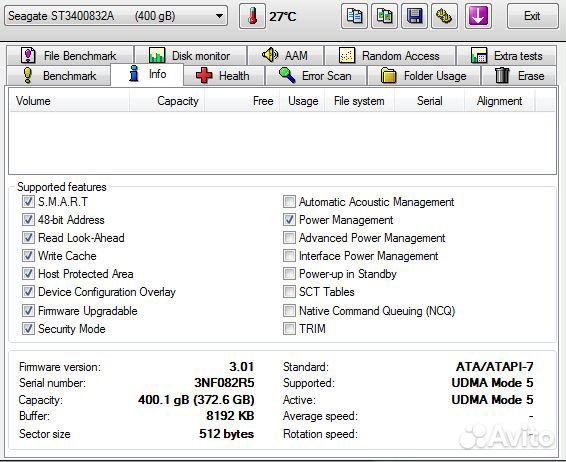Open the Seagate ST3400832A drive dropdown
The image size is (566, 462).
click(116, 16)
